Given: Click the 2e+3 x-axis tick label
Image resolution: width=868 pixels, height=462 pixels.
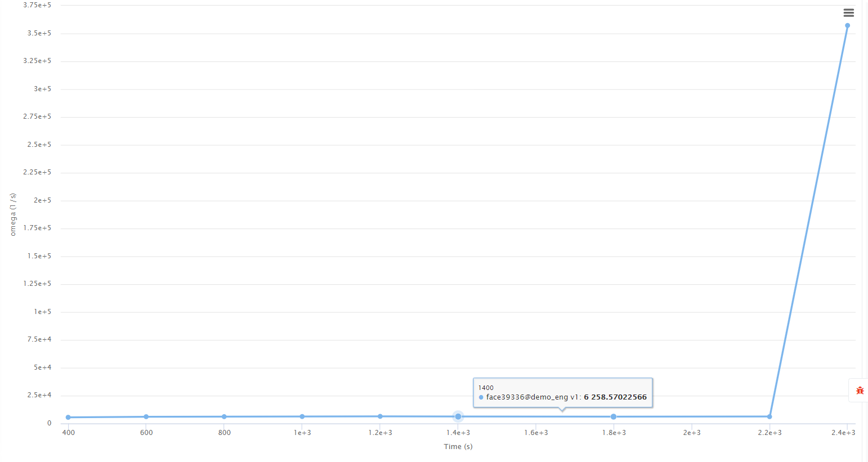Looking at the screenshot, I should [x=692, y=433].
